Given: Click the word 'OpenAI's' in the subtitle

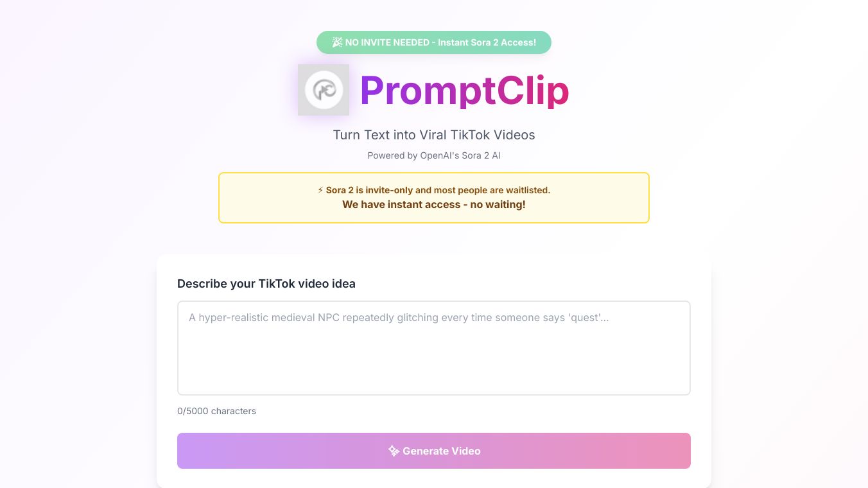Looking at the screenshot, I should 441,155.
